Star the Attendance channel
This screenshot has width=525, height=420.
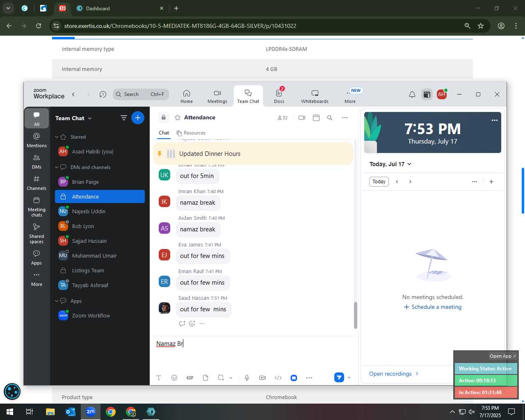pos(178,118)
